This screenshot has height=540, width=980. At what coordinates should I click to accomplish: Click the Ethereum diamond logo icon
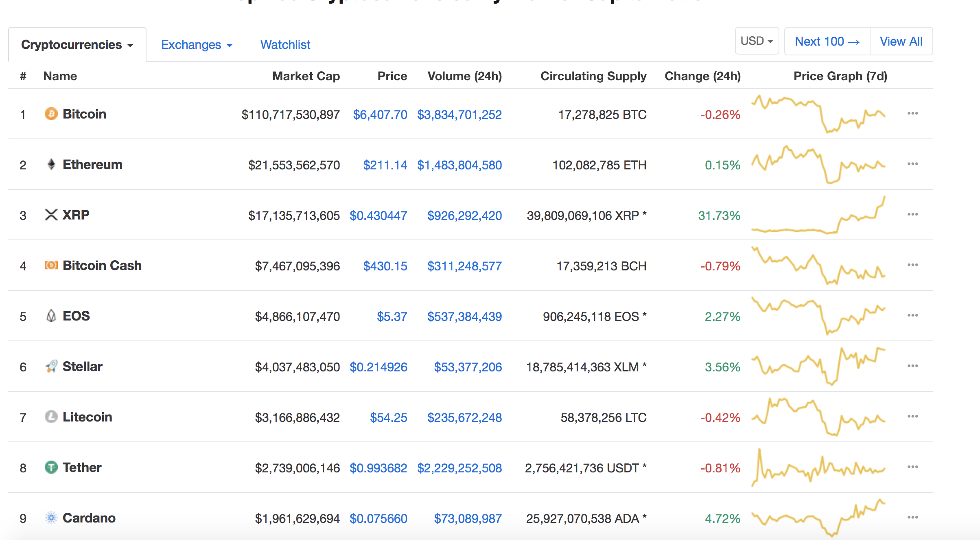tap(51, 164)
